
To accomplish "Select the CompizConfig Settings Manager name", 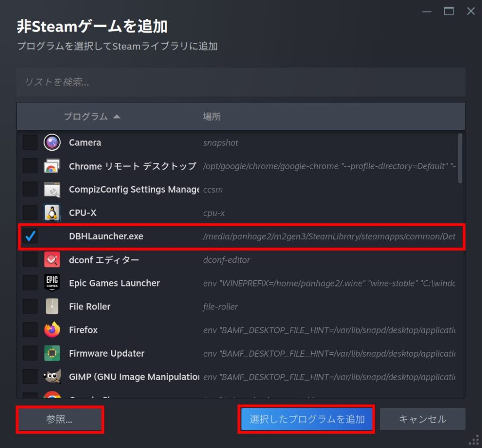I will (134, 189).
